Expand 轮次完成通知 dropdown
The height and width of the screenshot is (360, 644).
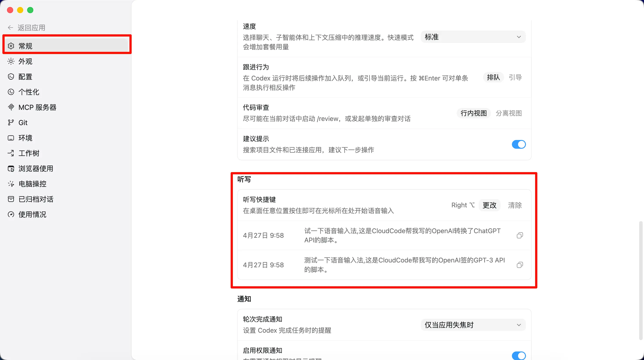(473, 325)
